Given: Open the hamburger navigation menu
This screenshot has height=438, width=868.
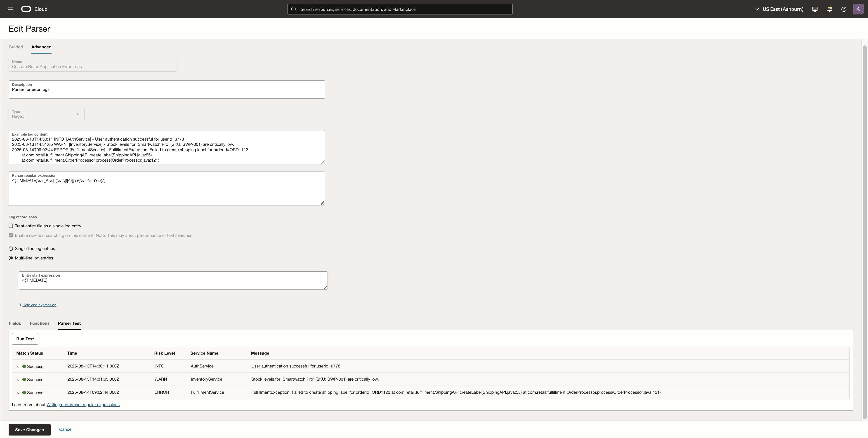Looking at the screenshot, I should point(10,9).
